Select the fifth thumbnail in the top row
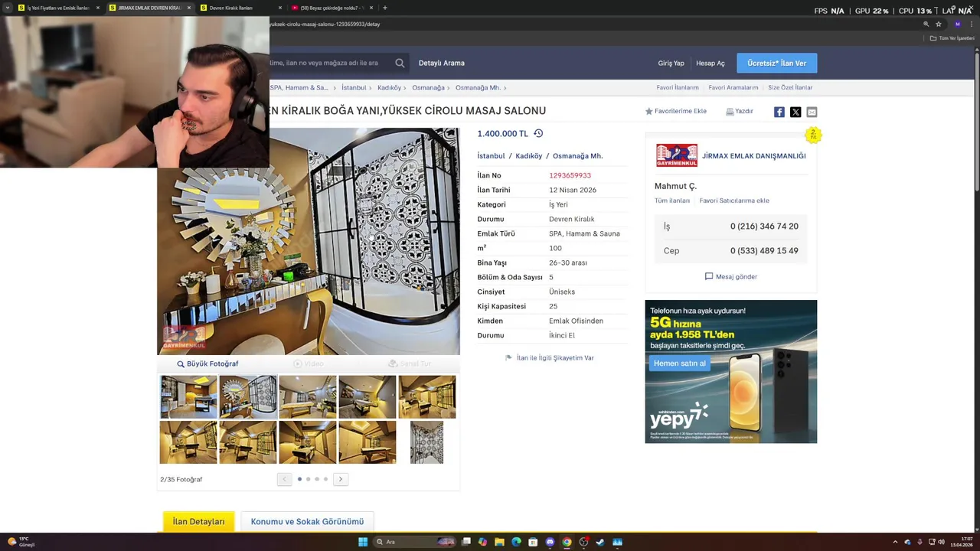Screen dimensions: 980x551 (x=427, y=396)
